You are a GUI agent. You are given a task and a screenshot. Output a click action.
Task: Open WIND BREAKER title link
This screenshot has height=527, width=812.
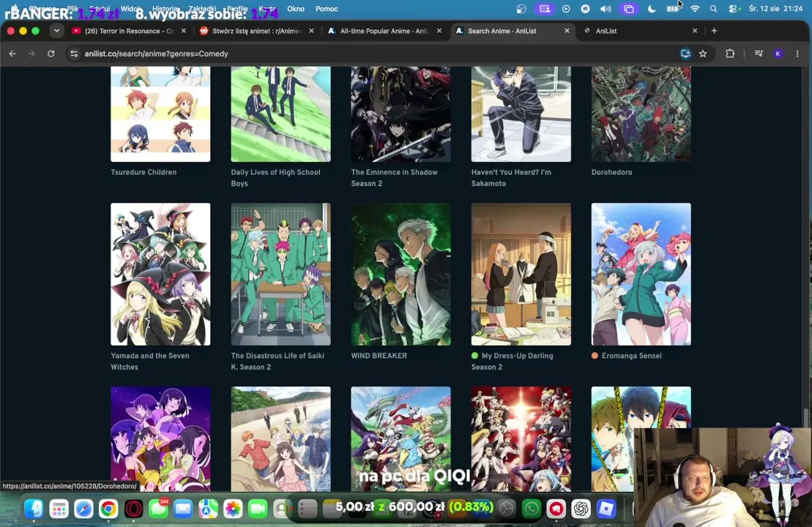379,356
